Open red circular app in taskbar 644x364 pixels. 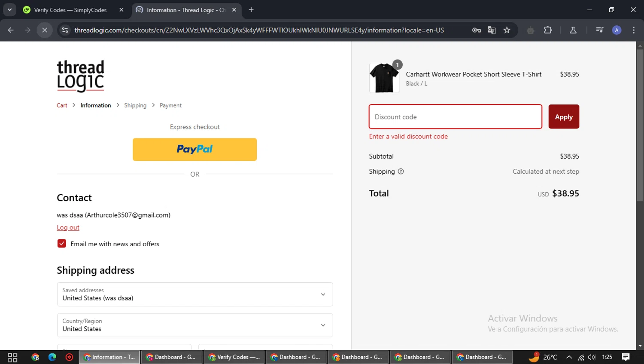(69, 357)
